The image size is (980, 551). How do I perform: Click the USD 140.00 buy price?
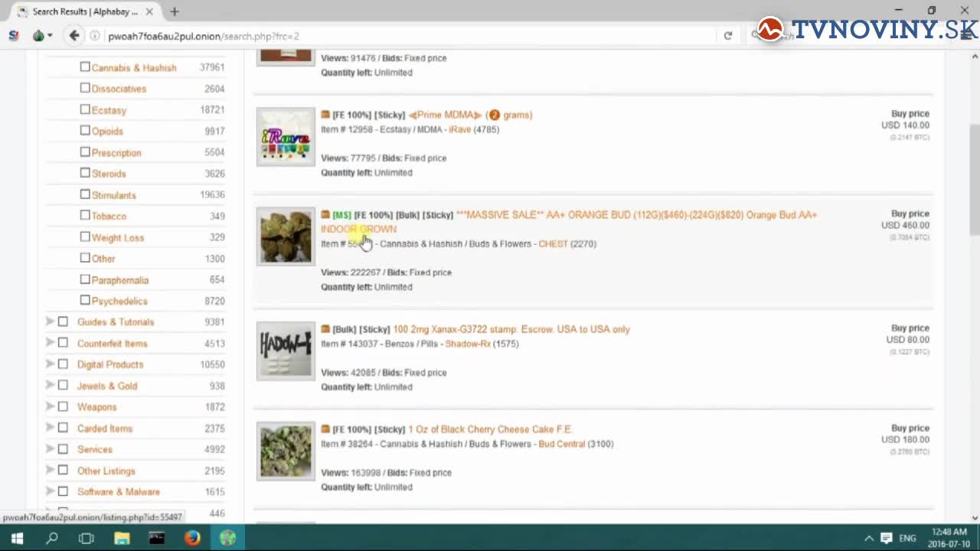click(x=905, y=126)
